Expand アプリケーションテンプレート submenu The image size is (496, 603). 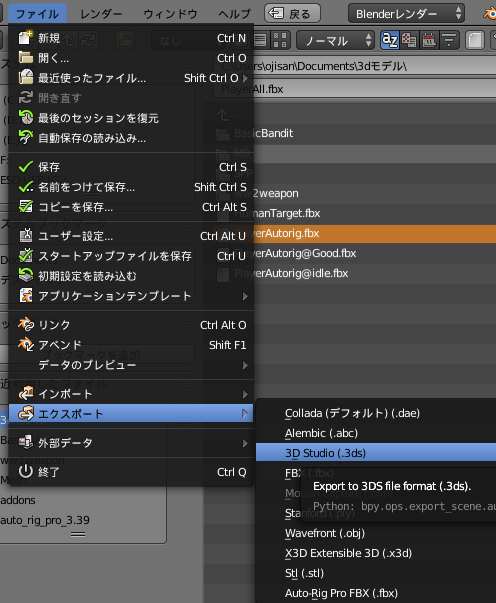point(131,296)
